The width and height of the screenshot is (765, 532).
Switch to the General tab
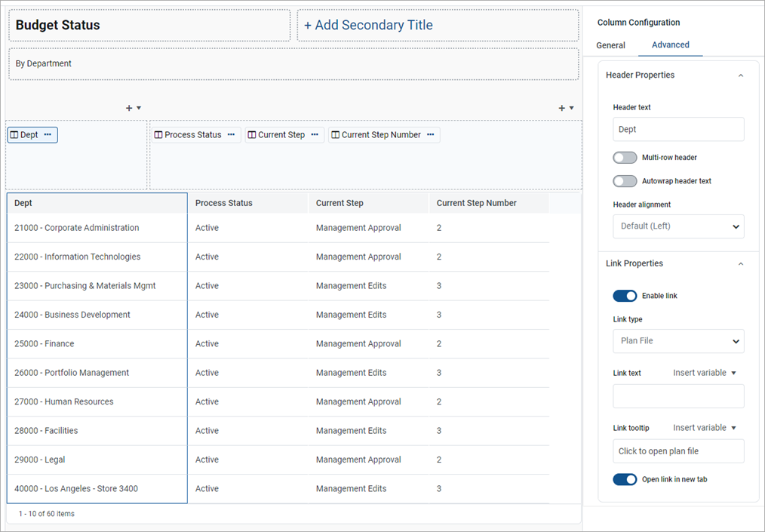610,45
